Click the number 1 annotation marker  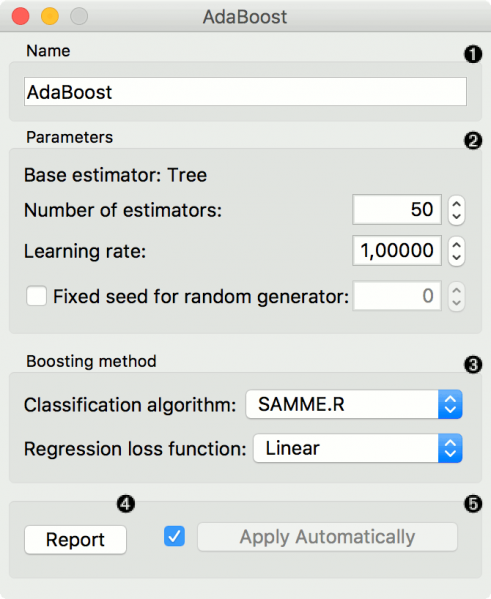(473, 54)
